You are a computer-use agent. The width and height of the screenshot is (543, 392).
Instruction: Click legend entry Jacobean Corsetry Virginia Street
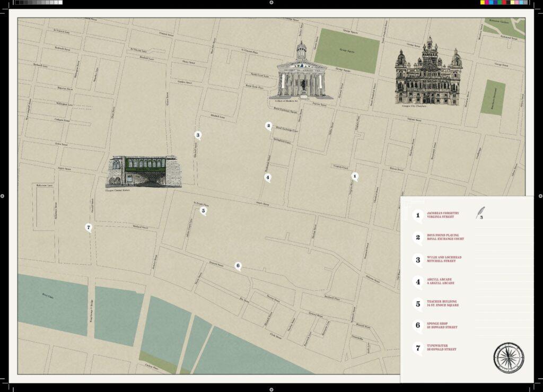click(x=442, y=215)
